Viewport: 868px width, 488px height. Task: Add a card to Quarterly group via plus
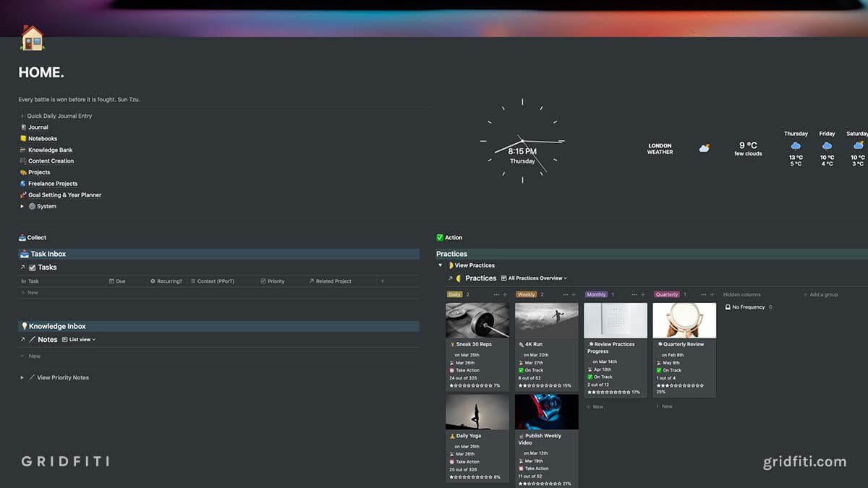tap(712, 295)
